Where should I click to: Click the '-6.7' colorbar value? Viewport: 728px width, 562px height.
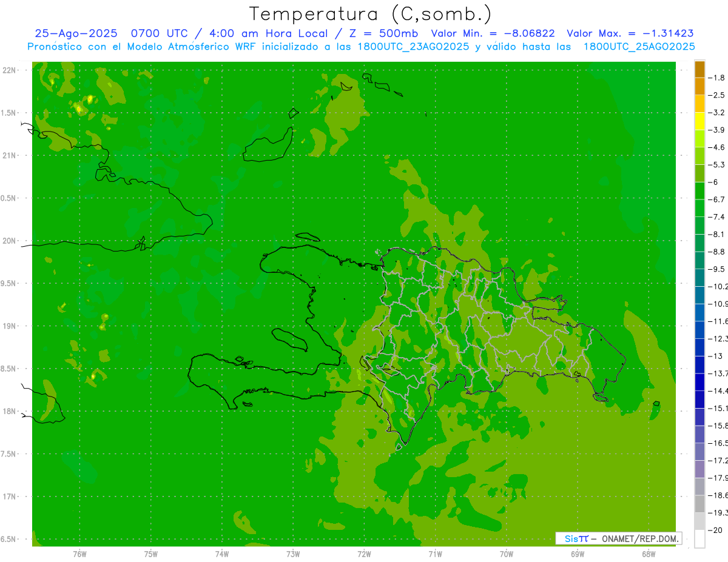(716, 199)
